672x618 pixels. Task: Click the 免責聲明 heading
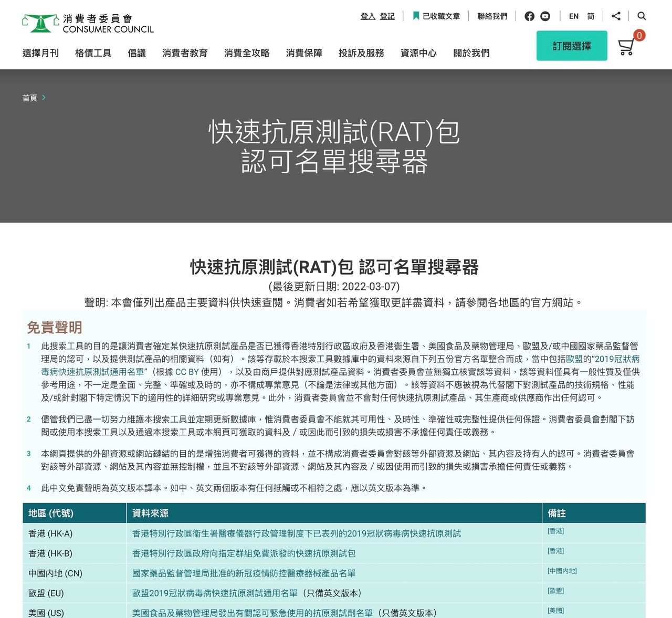55,328
